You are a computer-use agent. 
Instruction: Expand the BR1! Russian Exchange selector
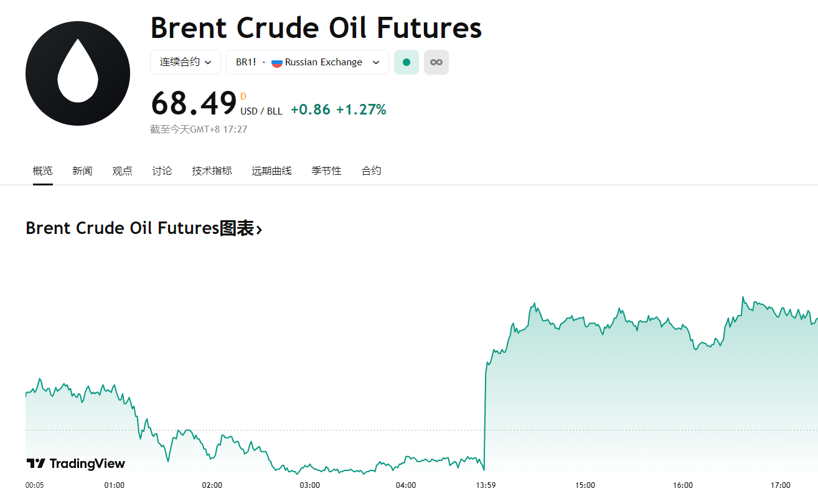pyautogui.click(x=308, y=62)
